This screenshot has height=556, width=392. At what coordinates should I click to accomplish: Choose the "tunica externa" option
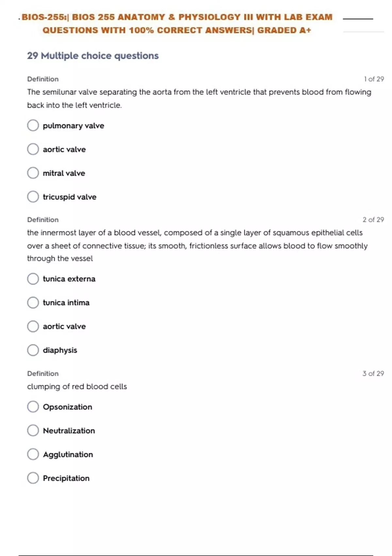tap(33, 279)
